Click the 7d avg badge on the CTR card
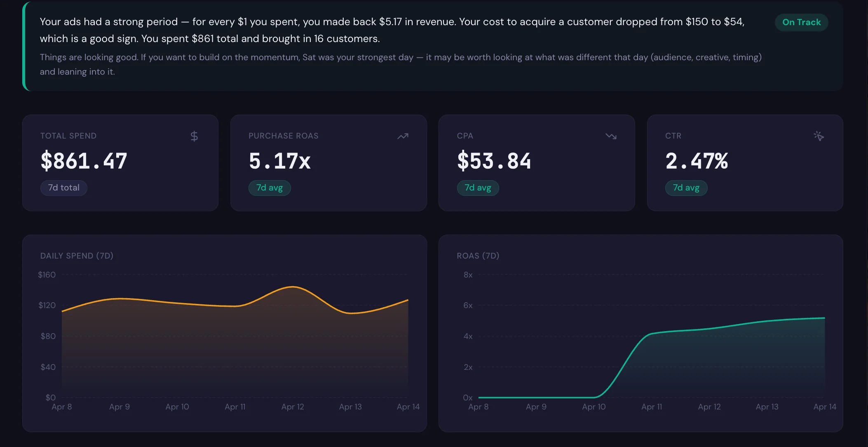868x447 pixels. (x=686, y=188)
